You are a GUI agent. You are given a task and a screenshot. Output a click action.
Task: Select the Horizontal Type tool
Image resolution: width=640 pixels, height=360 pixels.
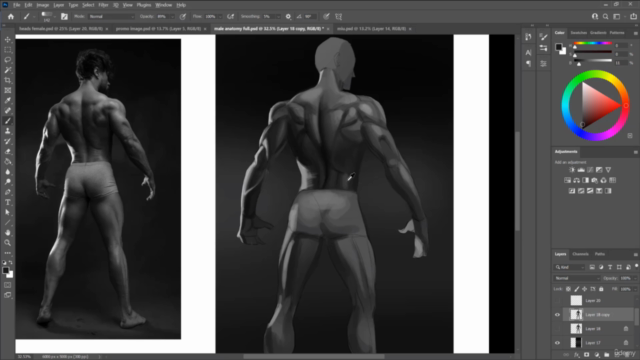tap(8, 202)
